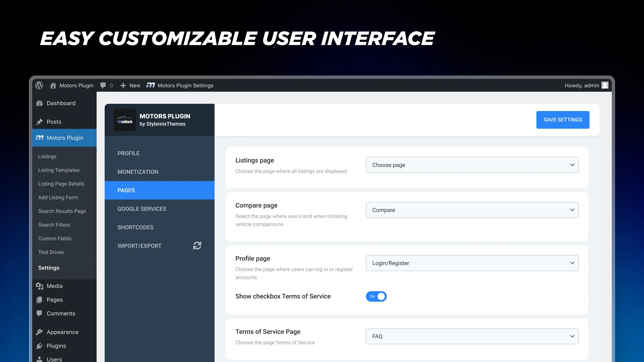Image resolution: width=644 pixels, height=362 pixels.
Task: Open Search Results Page submenu item
Action: click(x=62, y=211)
